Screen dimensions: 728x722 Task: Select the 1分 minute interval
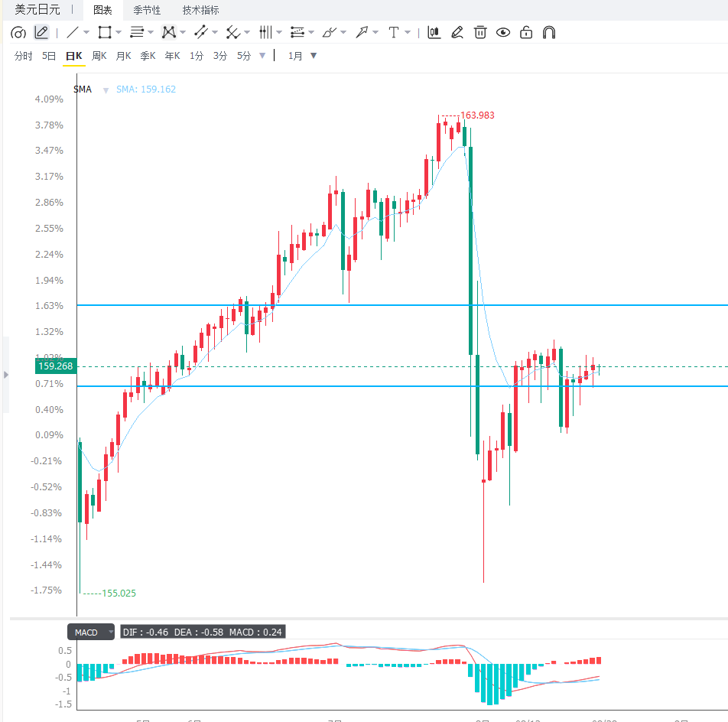[x=197, y=56]
